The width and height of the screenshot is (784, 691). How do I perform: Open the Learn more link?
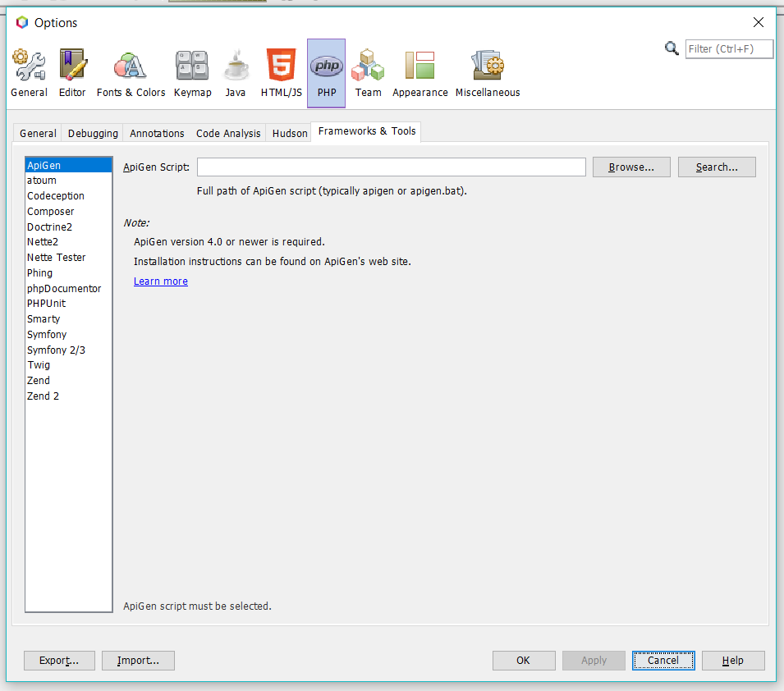(x=161, y=281)
